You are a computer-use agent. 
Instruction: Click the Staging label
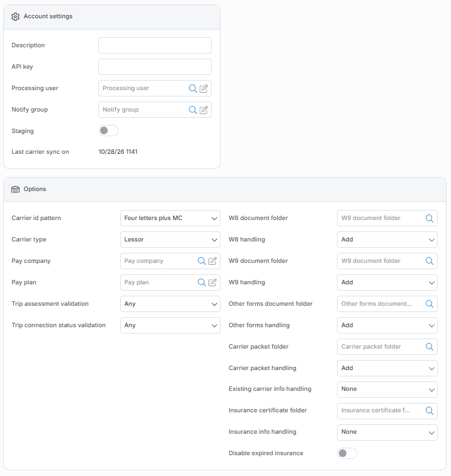pyautogui.click(x=23, y=131)
